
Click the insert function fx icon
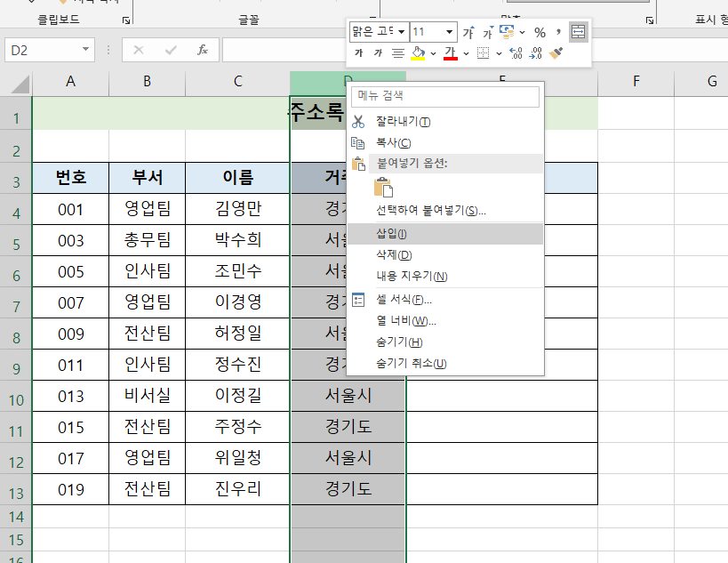pos(203,50)
